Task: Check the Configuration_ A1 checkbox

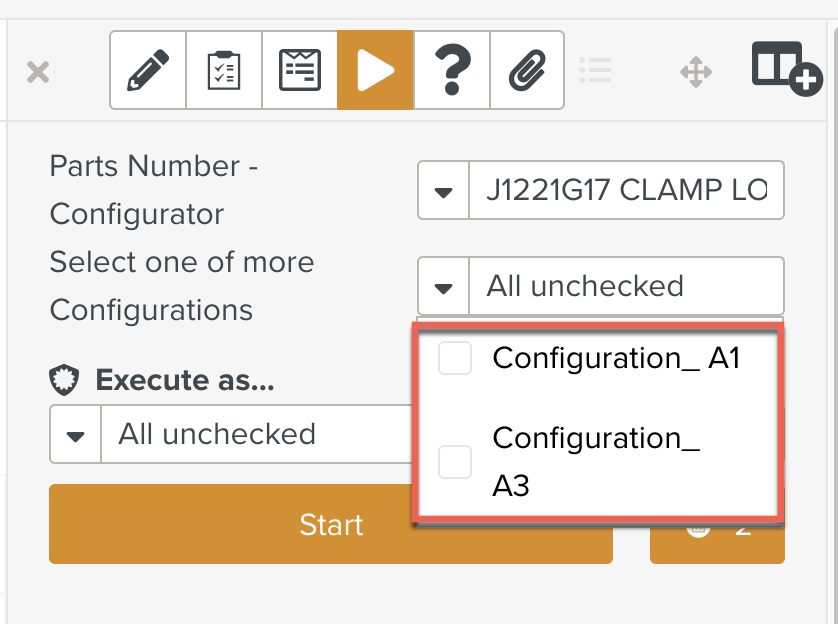Action: pos(455,359)
